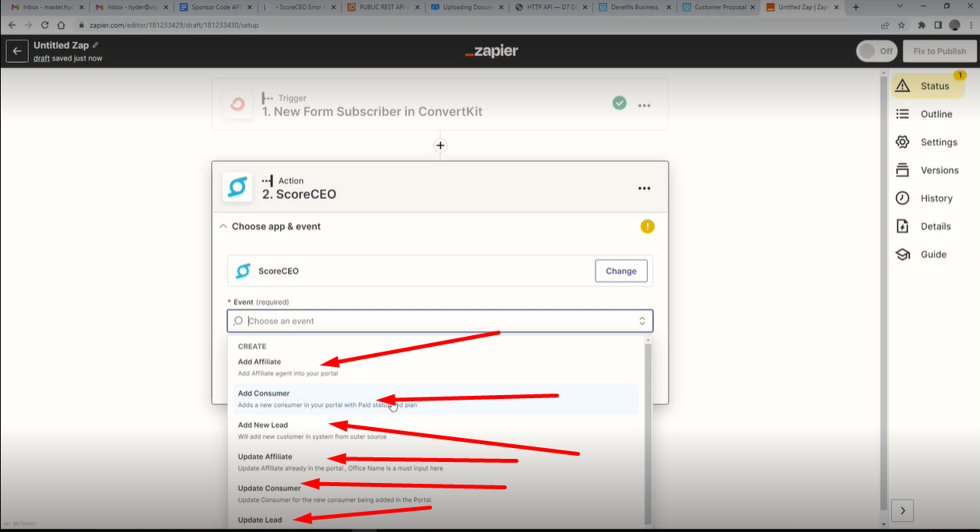Select the Add Affiliate event

(x=436, y=366)
